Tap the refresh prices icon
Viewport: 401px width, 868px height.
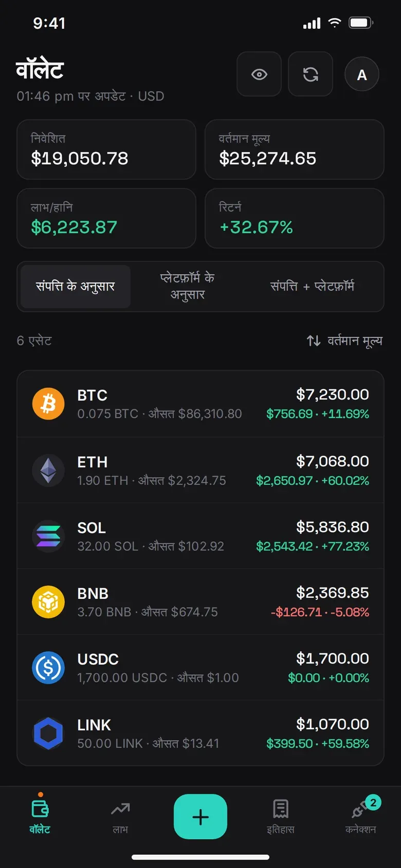coord(311,74)
